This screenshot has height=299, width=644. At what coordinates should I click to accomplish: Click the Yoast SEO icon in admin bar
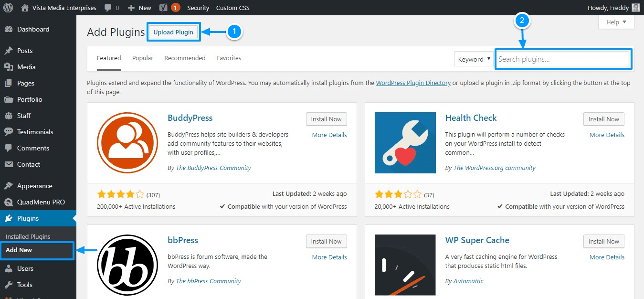click(163, 8)
